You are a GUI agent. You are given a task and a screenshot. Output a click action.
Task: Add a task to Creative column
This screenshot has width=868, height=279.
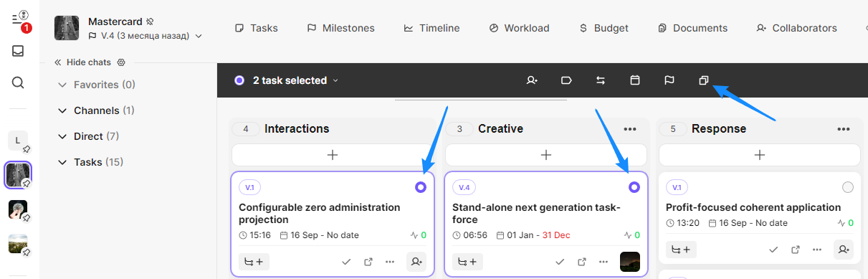(x=546, y=154)
